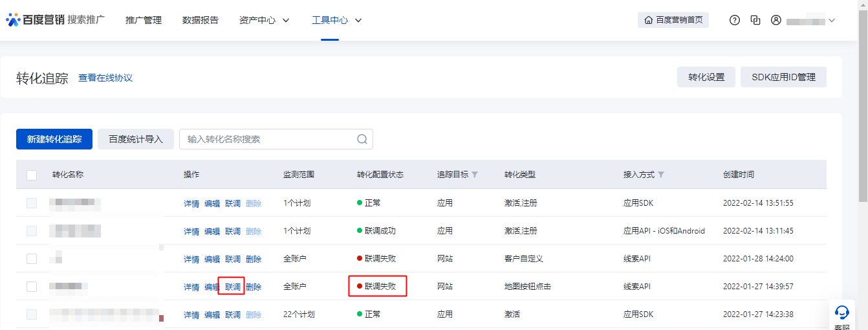Click the Baidu Marketing logo icon
Screen dimensions: 868x330
point(13,20)
